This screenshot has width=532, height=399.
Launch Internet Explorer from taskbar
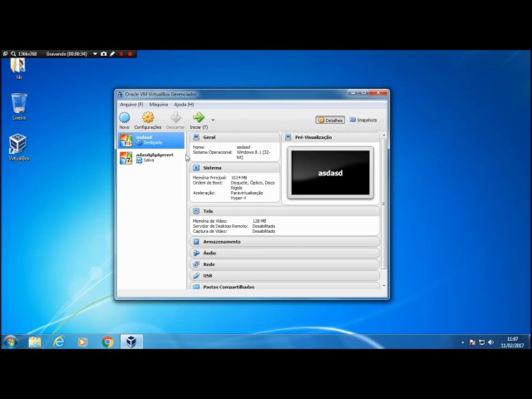pos(59,342)
